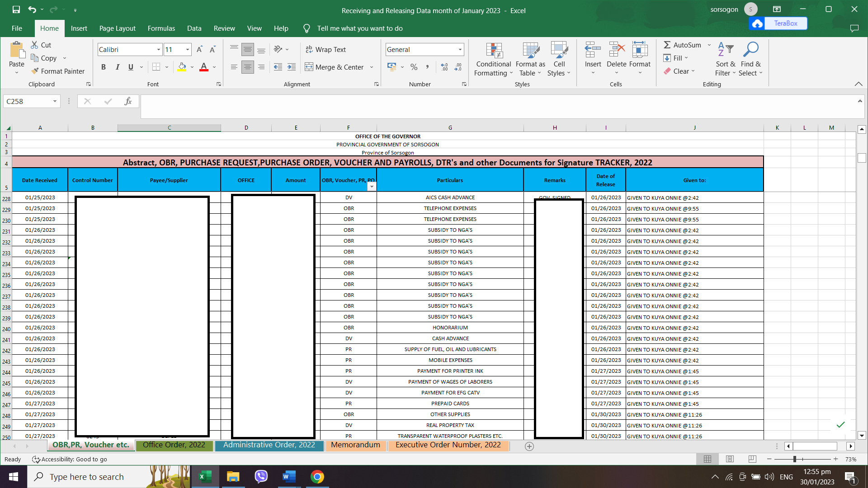
Task: Click the Paste clipboard icon
Action: 17,50
